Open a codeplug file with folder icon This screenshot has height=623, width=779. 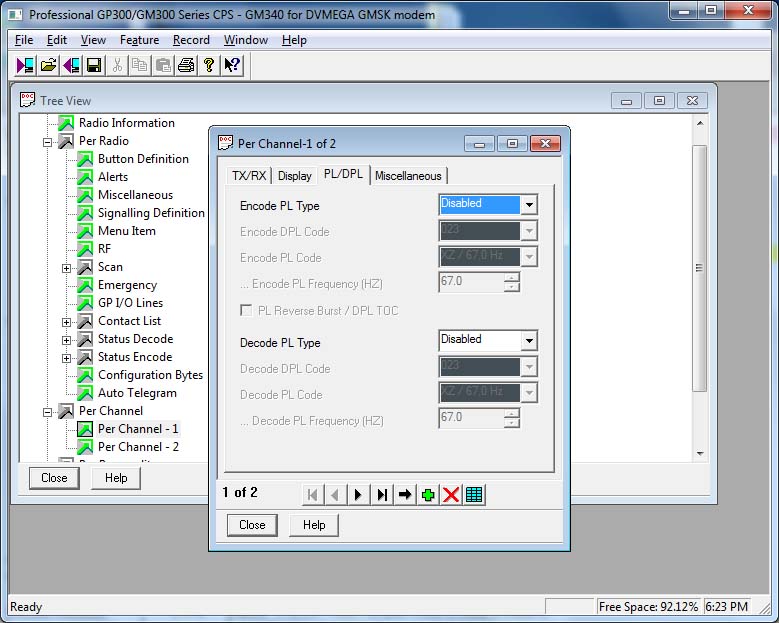coord(49,65)
